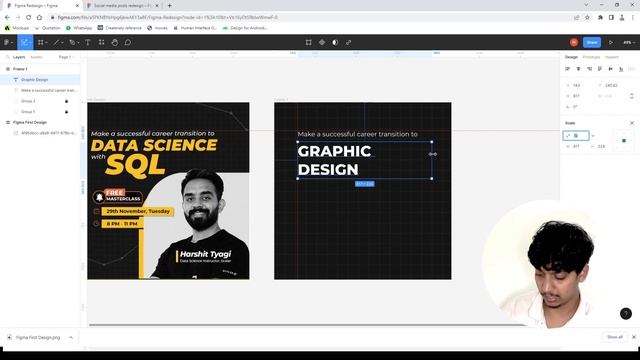The height and width of the screenshot is (360, 640).
Task: Click the mask contrast icon
Action: [x=335, y=42]
